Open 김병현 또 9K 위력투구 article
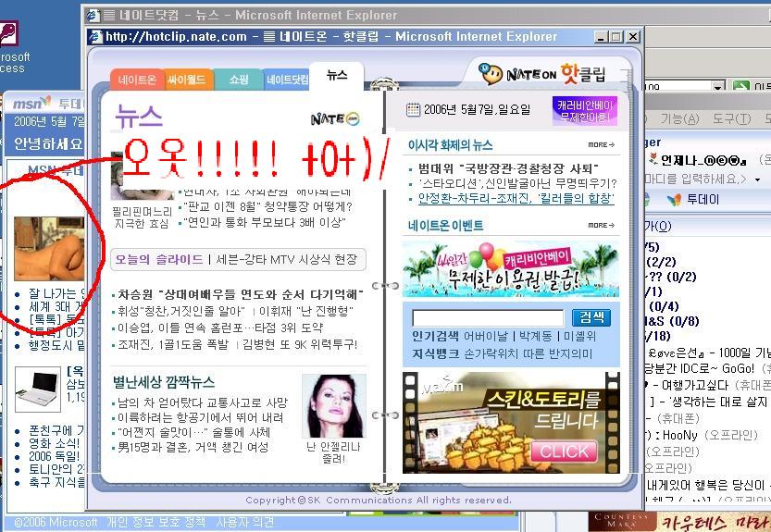The height and width of the screenshot is (532, 771). click(300, 345)
